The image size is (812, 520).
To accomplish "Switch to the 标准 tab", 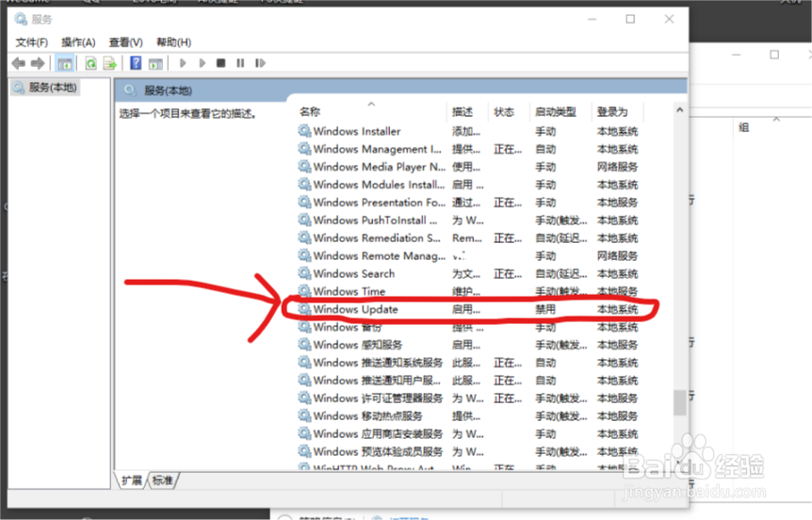I will coord(163,480).
